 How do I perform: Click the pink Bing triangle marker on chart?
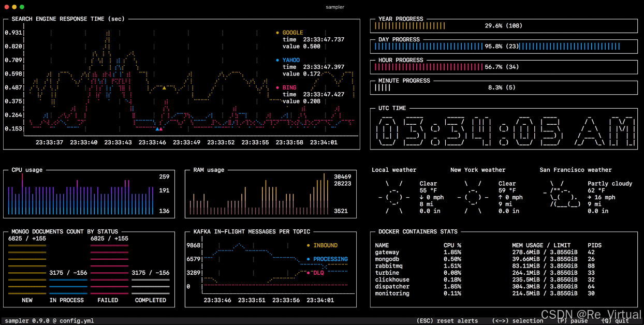(x=161, y=128)
